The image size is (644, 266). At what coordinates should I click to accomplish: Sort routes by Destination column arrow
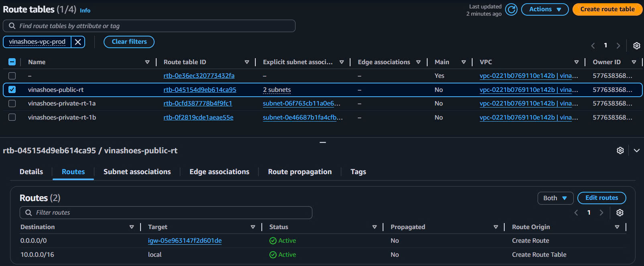point(132,227)
